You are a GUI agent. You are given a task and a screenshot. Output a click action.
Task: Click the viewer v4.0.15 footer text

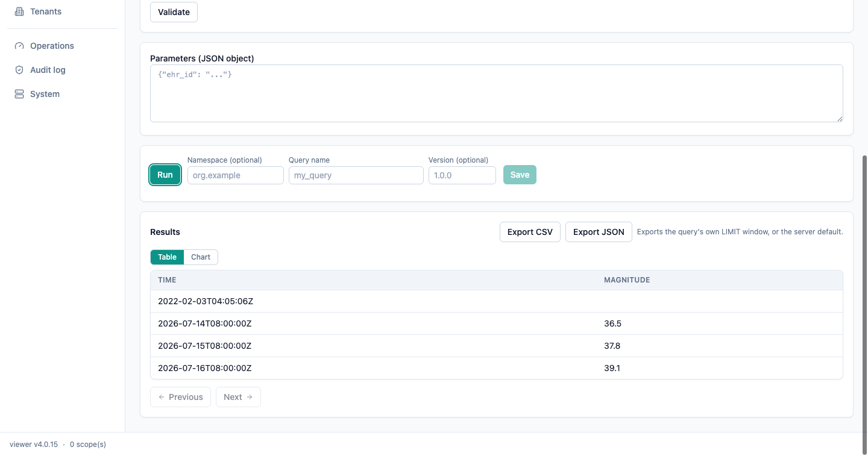click(34, 445)
